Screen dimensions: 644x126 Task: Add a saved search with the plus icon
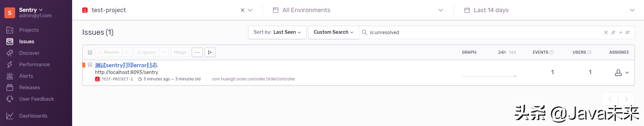click(621, 32)
